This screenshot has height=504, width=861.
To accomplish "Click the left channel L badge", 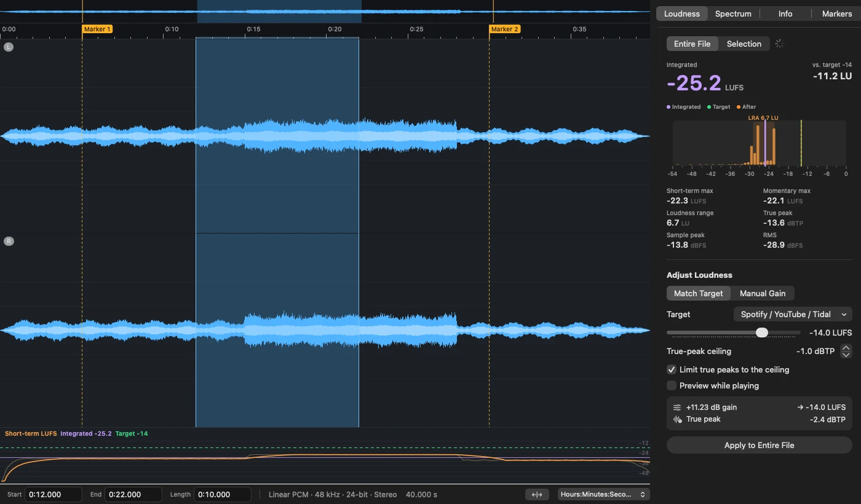I will 9,47.
